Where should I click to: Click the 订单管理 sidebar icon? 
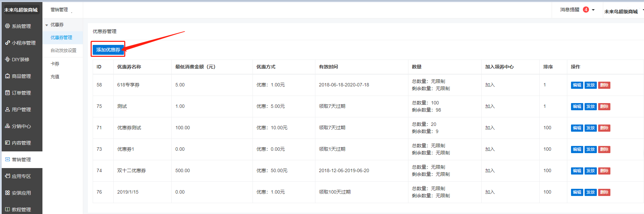pos(7,93)
